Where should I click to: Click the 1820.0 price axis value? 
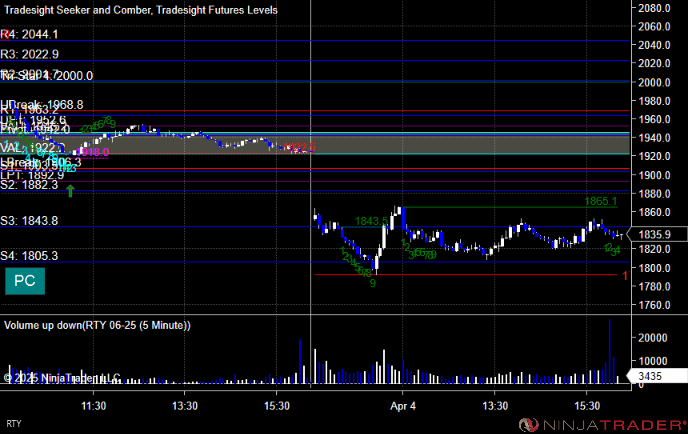654,249
